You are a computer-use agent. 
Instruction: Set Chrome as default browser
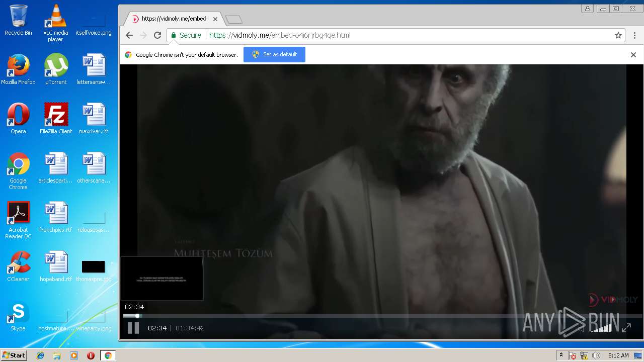274,54
